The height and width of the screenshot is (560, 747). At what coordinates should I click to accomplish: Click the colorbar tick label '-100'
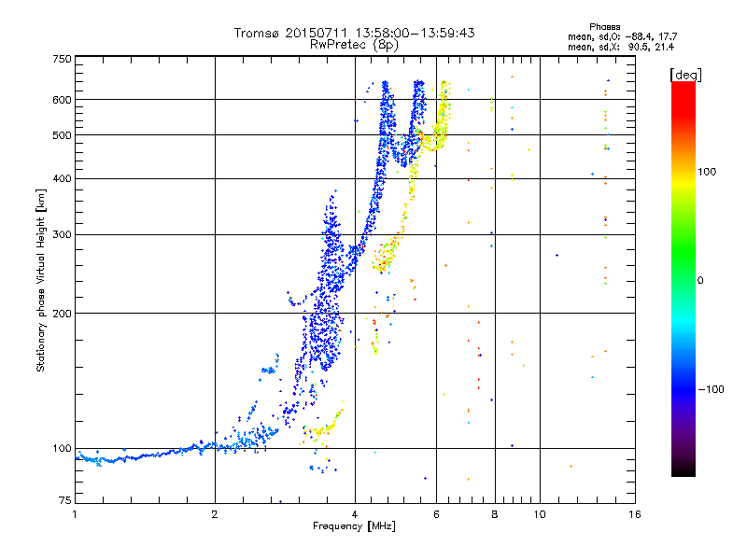pos(711,389)
